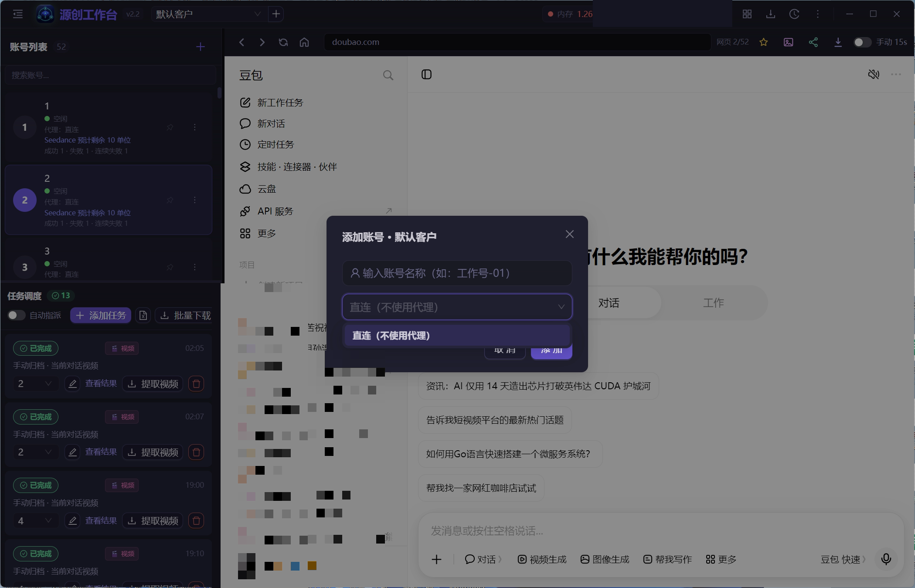Image resolution: width=915 pixels, height=588 pixels.
Task: Open the account dropdown of the 02:07 task
Action: click(x=35, y=452)
